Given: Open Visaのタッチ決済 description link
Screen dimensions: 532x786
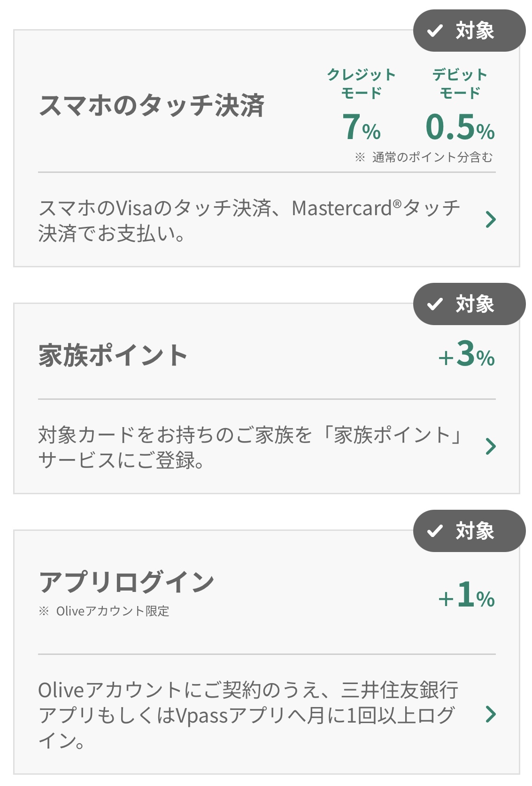Looking at the screenshot, I should (x=249, y=220).
